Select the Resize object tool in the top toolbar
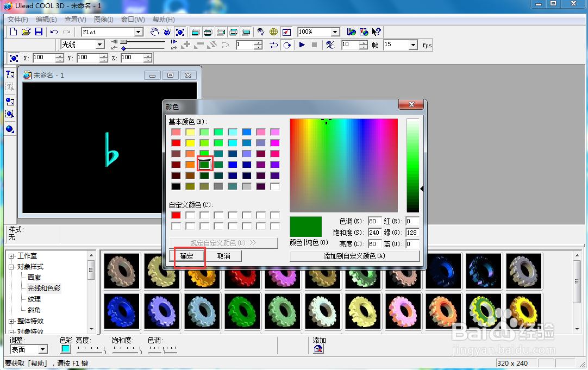588x370 pixels. coord(180,32)
